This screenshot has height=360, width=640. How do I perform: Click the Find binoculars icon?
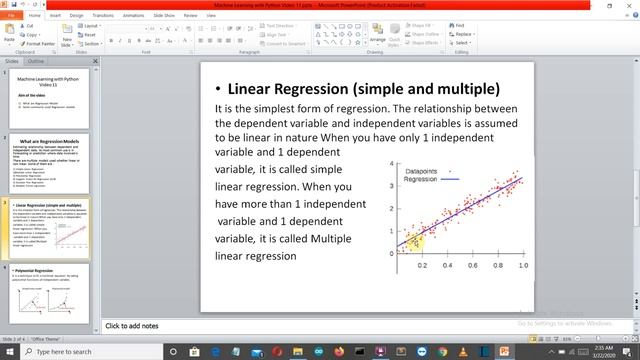click(452, 25)
